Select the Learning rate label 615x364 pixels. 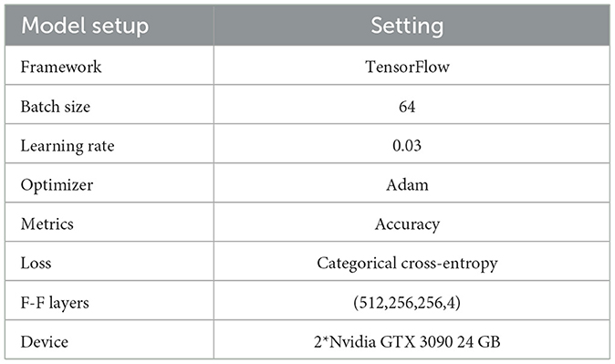(68, 146)
